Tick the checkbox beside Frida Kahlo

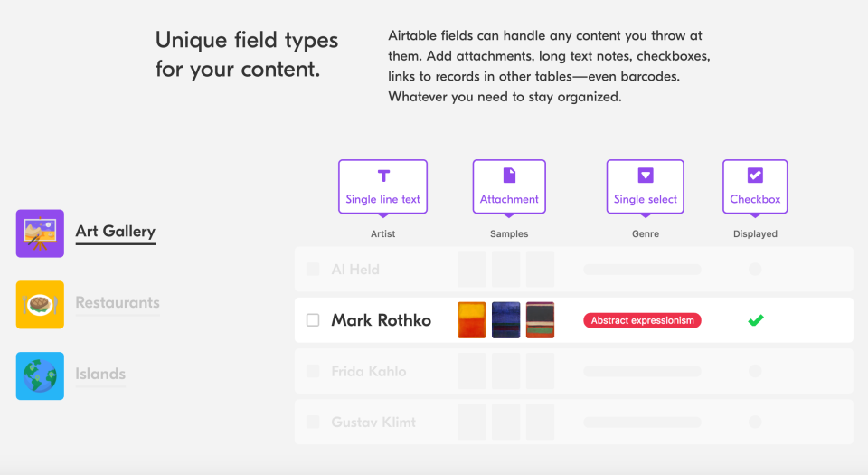(x=313, y=371)
